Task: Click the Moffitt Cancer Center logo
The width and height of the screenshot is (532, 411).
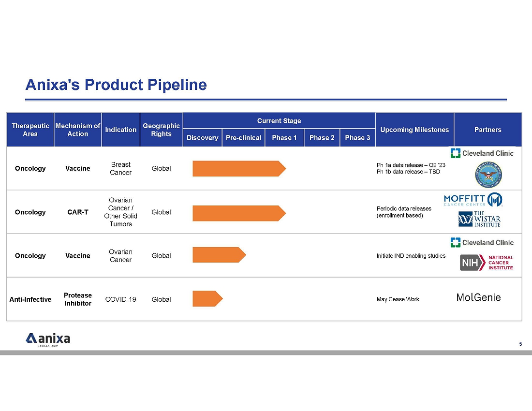Action: 473,200
